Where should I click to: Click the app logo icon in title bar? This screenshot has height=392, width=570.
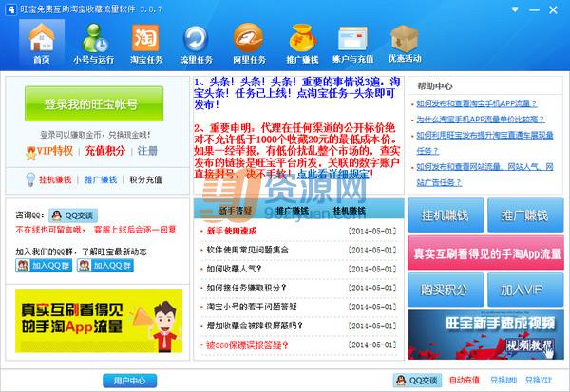point(11,9)
